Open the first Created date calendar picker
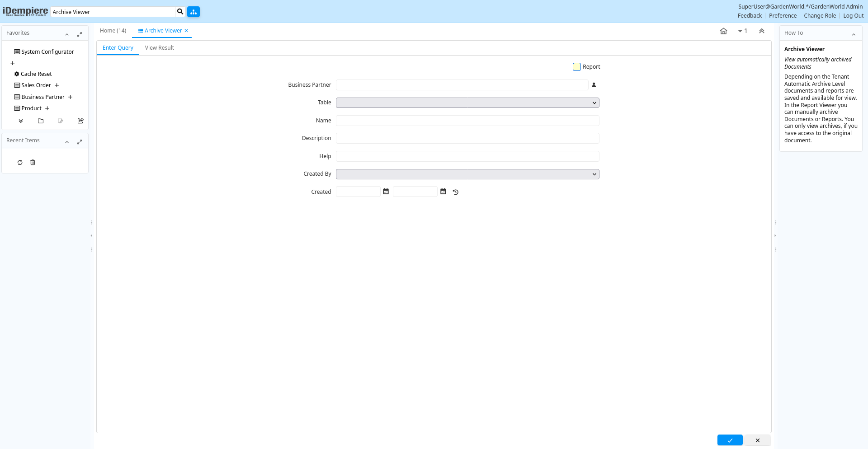 point(386,192)
